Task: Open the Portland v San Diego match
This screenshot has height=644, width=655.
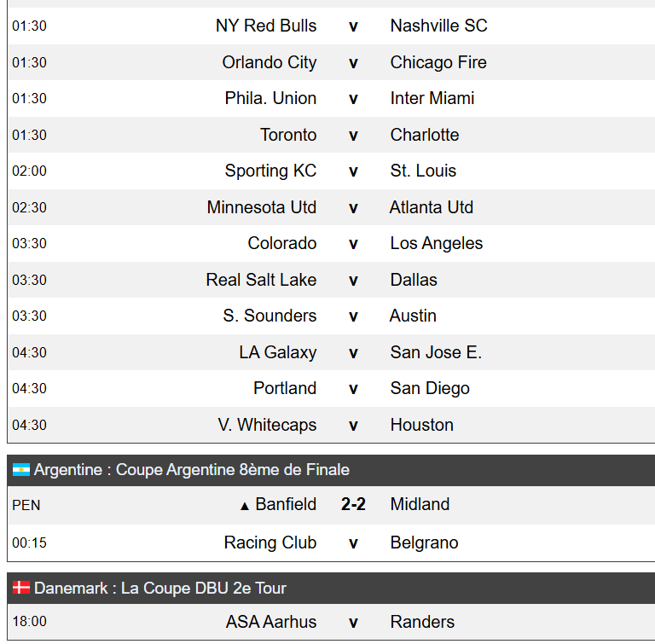Action: [x=331, y=388]
